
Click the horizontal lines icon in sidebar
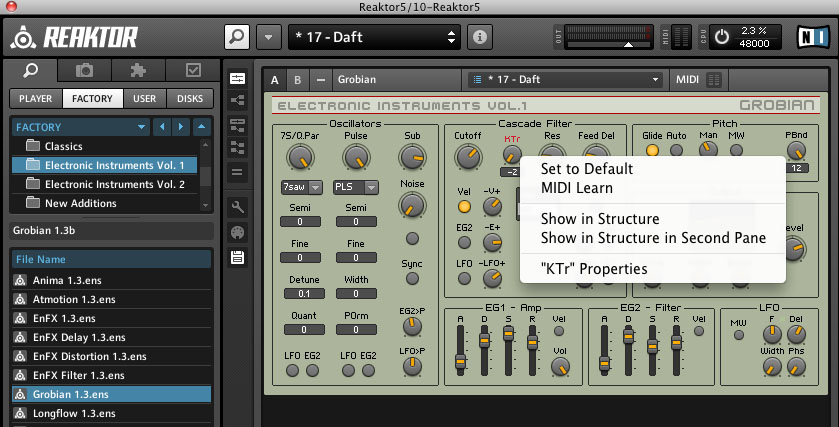(x=238, y=172)
